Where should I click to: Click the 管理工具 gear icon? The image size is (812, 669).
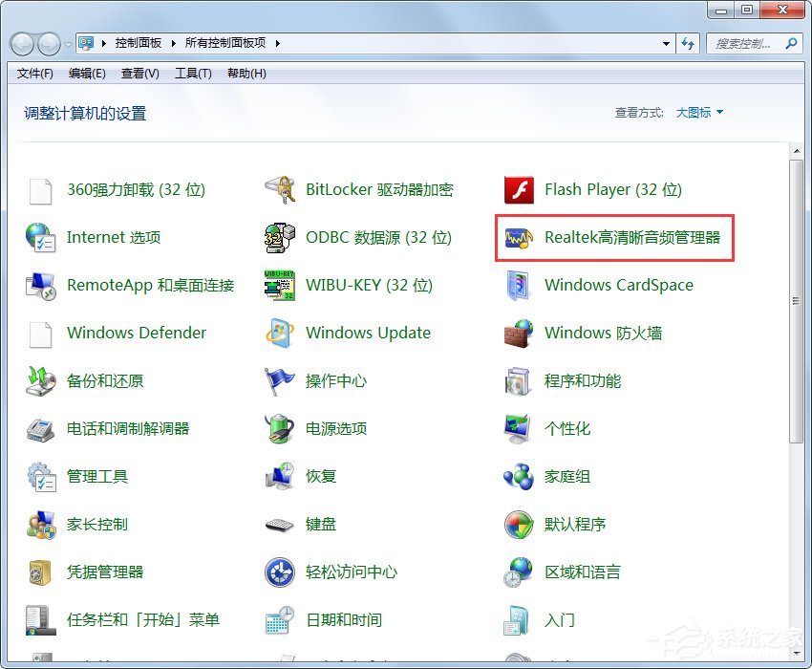41,477
